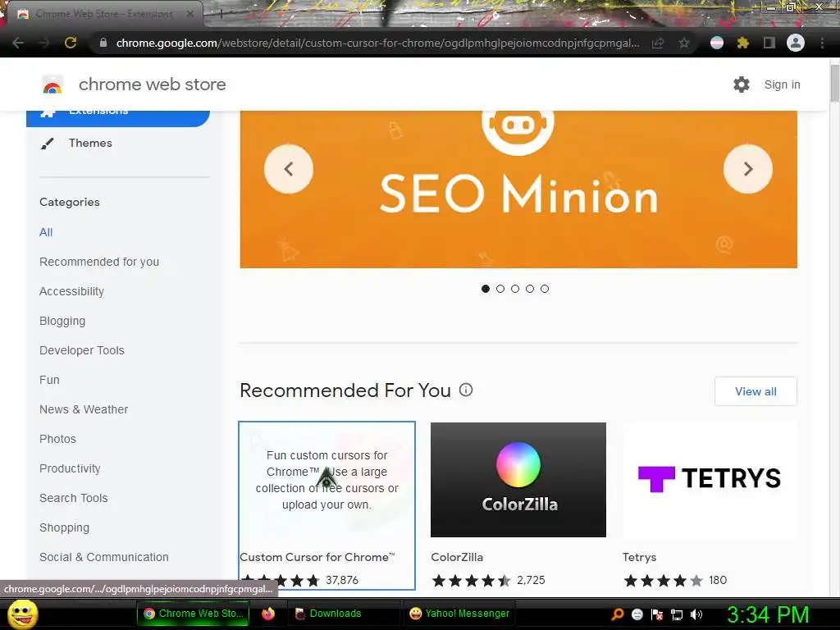
Task: Select the Fun category
Action: pyautogui.click(x=49, y=380)
